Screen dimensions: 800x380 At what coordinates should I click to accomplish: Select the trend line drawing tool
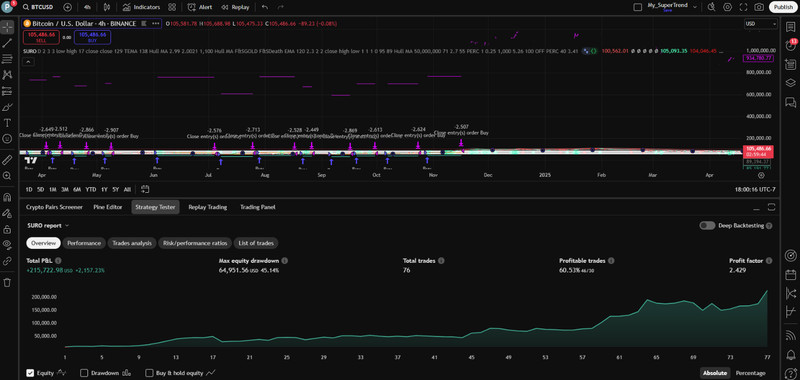coord(7,43)
